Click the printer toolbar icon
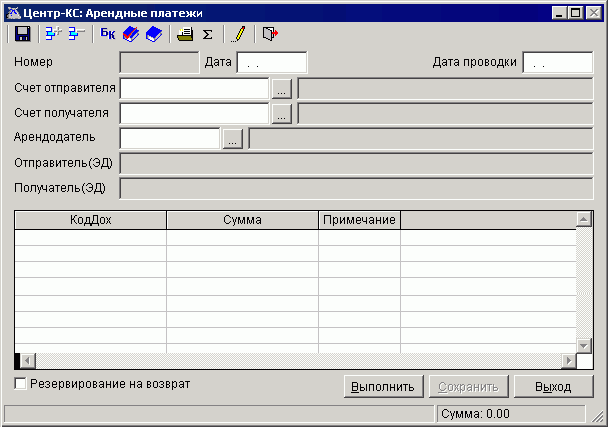The height and width of the screenshot is (427, 608). pyautogui.click(x=185, y=34)
